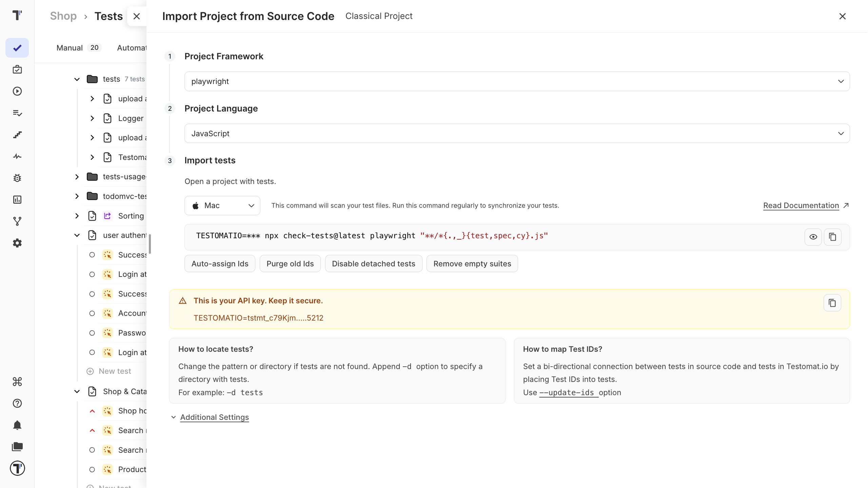Click the TESTOMATIO API key text
The width and height of the screenshot is (868, 488).
click(x=258, y=318)
